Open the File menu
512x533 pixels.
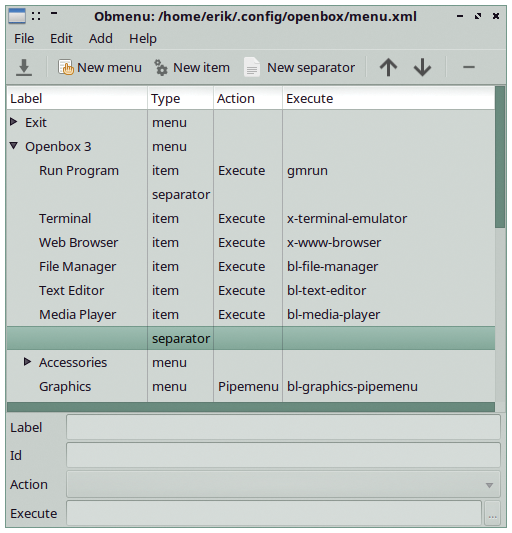pos(24,38)
